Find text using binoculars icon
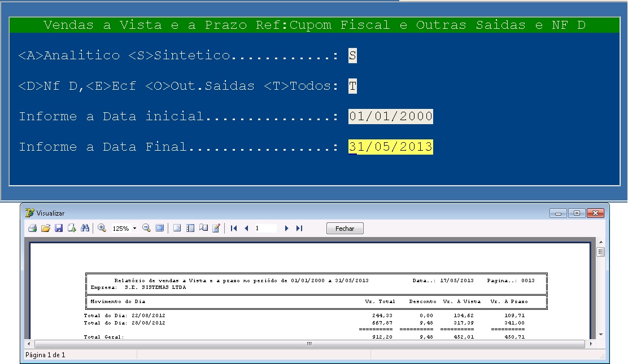This screenshot has height=364, width=628. click(x=85, y=228)
